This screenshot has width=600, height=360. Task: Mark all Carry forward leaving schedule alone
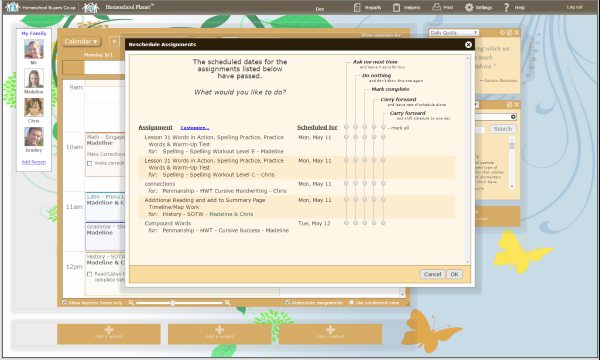click(374, 127)
